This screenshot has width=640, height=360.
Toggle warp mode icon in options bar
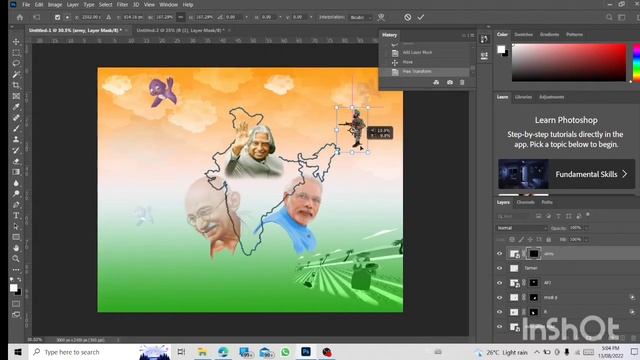(x=381, y=17)
